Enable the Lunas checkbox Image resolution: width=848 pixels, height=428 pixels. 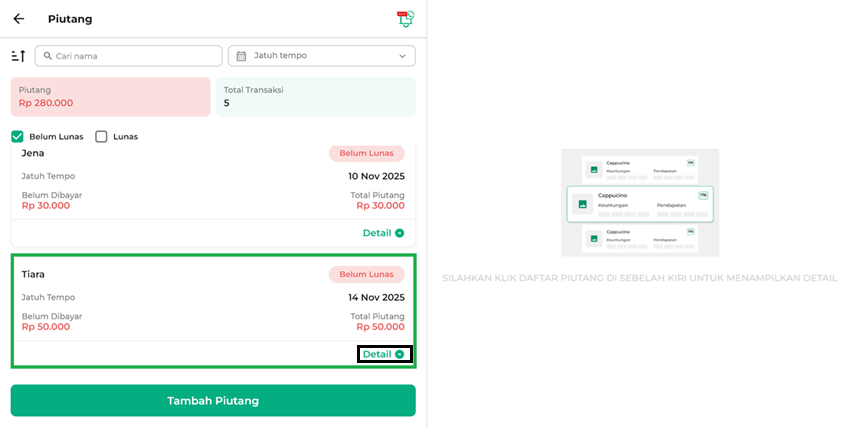point(101,137)
